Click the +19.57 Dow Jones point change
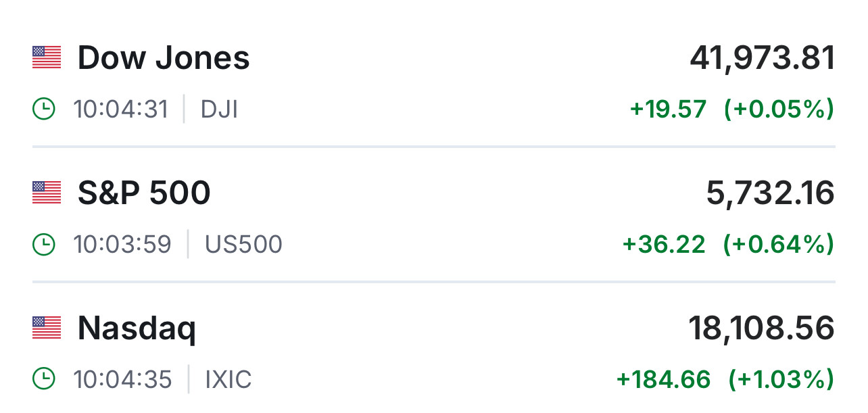This screenshot has width=868, height=413. click(668, 109)
